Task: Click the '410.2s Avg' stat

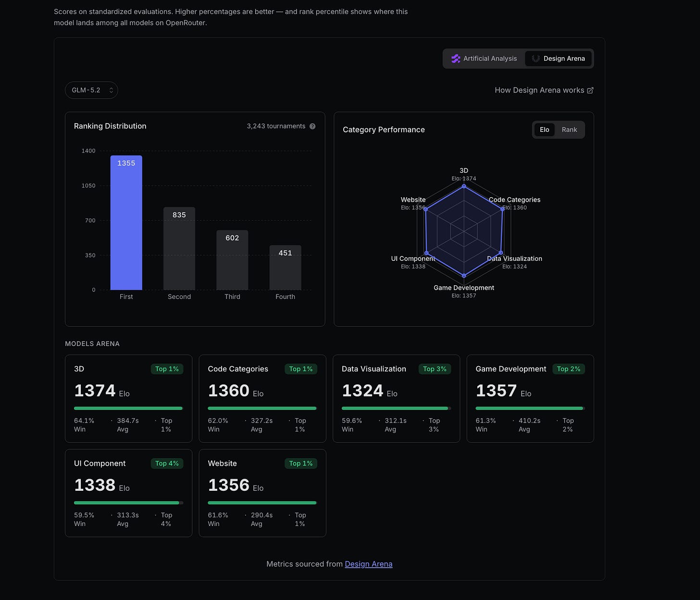Action: [529, 425]
